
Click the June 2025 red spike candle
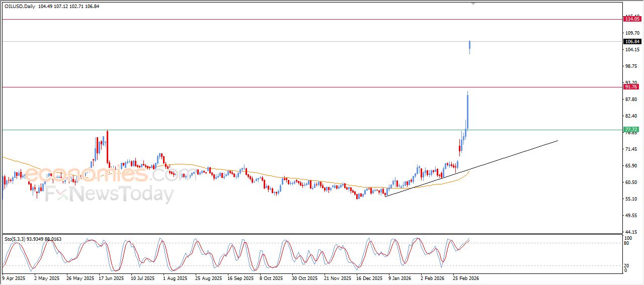[107, 146]
